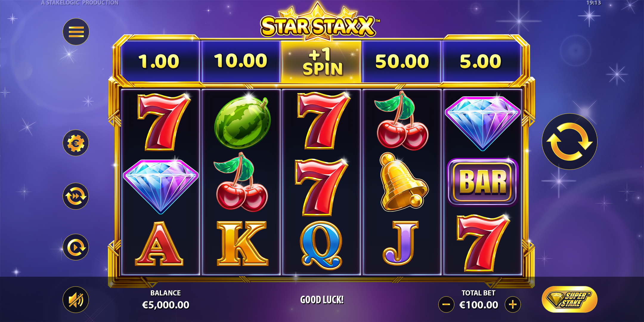The width and height of the screenshot is (644, 322).
Task: Click the watermelon symbol on reel two
Action: 242,122
